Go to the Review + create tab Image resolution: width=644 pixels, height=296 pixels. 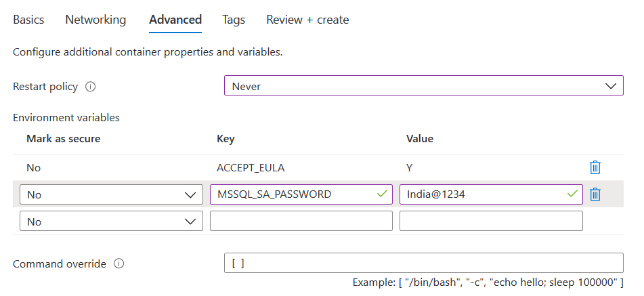307,20
